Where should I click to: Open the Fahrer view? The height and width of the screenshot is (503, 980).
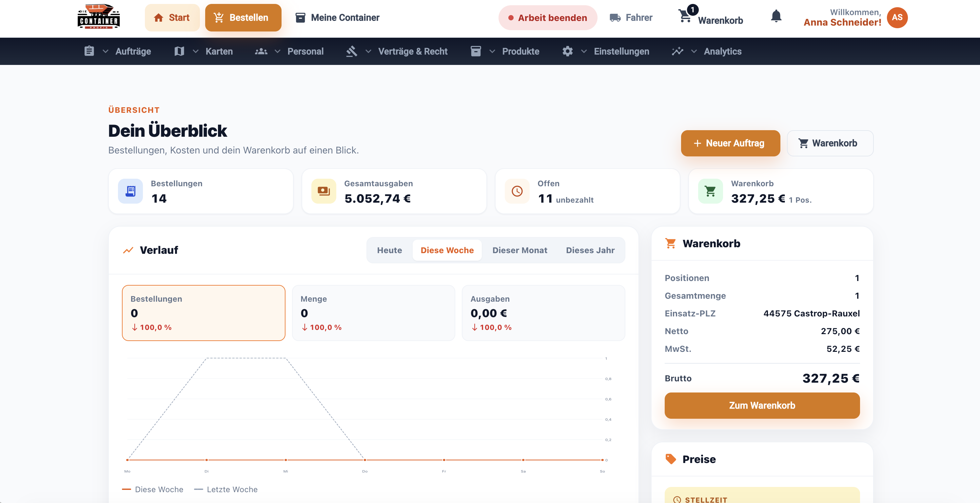(631, 17)
